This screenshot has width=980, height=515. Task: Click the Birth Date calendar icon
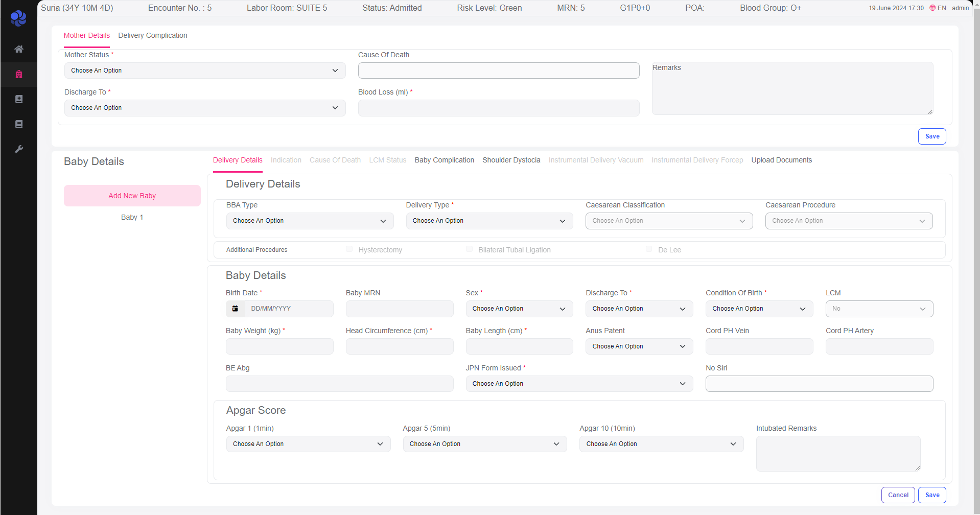click(235, 309)
